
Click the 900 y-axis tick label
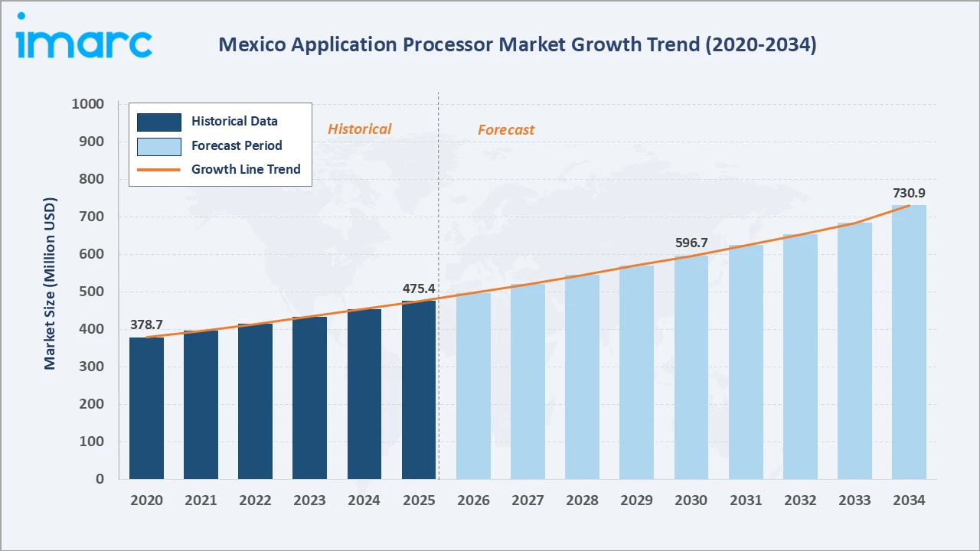(x=92, y=142)
